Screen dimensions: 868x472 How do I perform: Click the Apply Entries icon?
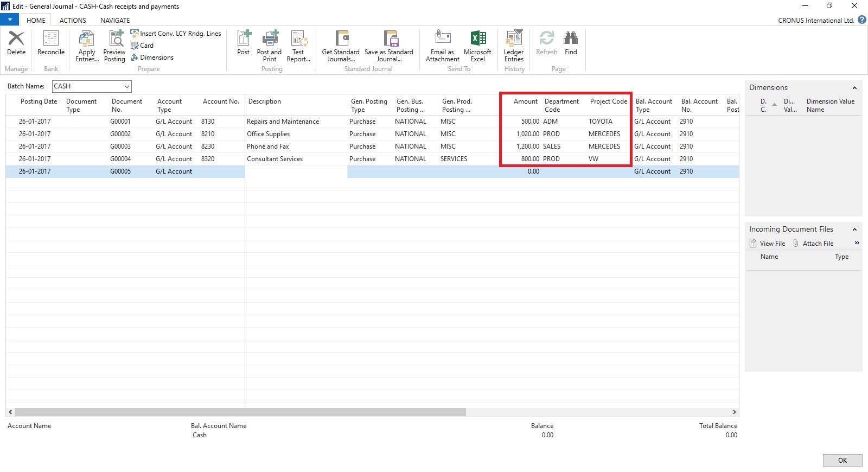click(x=87, y=46)
